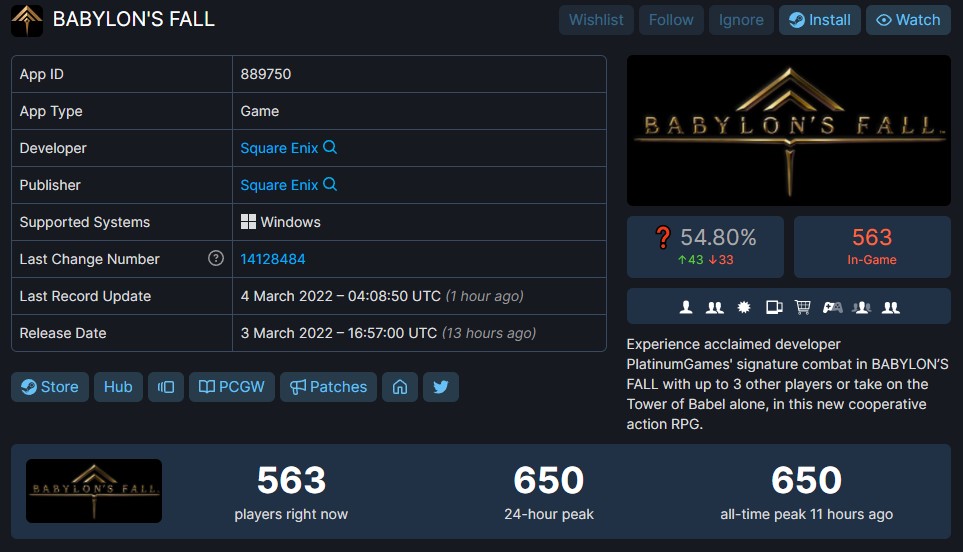Click the large Babylon's Fall header image
963x552 pixels.
point(789,130)
